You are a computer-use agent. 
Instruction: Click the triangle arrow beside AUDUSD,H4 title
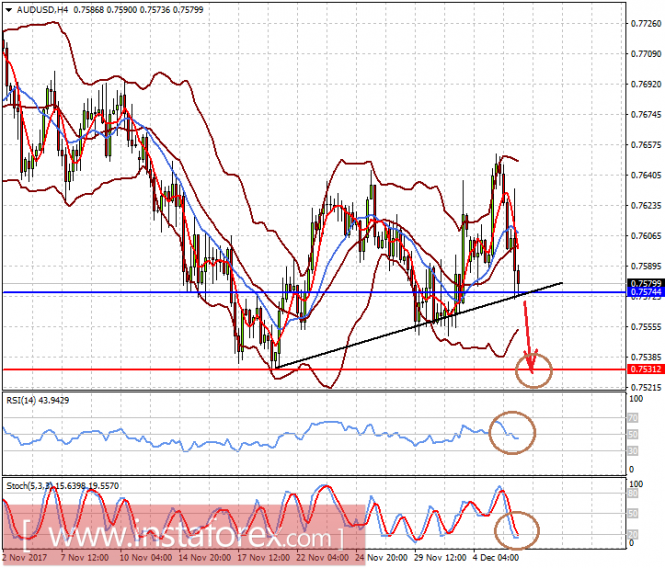pyautogui.click(x=8, y=9)
